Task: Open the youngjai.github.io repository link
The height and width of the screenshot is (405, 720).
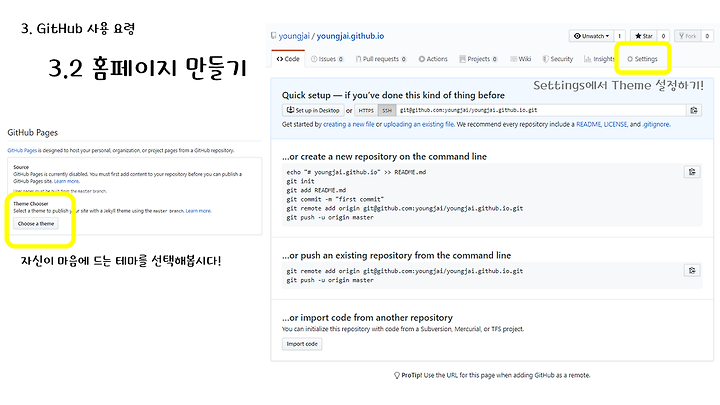Action: (x=350, y=36)
